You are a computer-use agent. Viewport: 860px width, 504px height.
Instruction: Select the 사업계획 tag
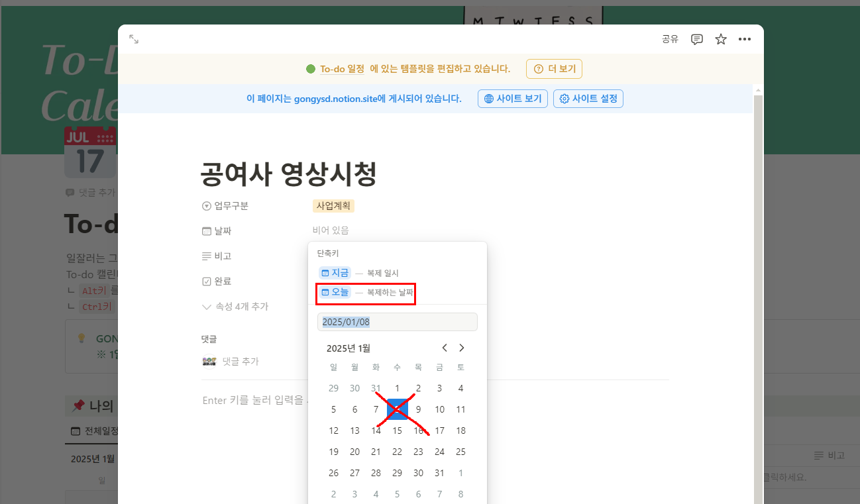coord(333,206)
